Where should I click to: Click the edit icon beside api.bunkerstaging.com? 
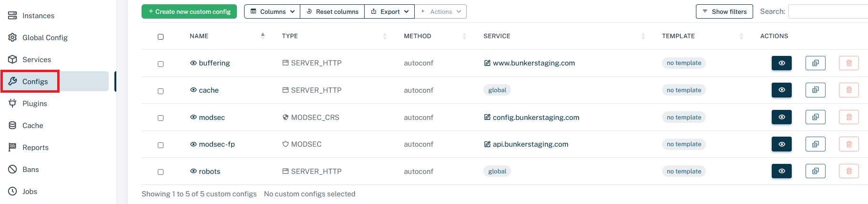pos(487,144)
